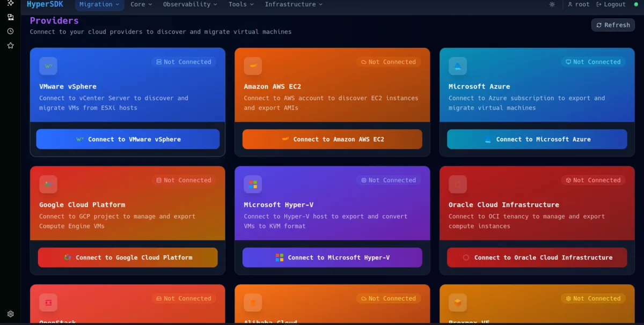Open the Migration menu
644x325 pixels.
coord(99,4)
